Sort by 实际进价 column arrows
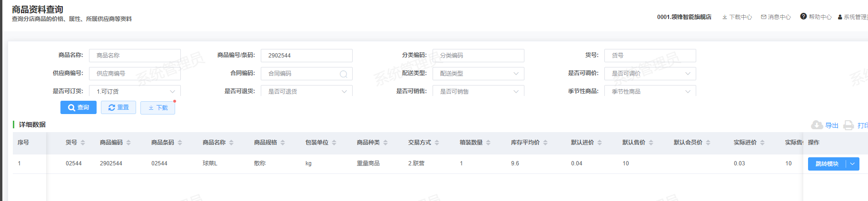The height and width of the screenshot is (201, 868). [762, 143]
